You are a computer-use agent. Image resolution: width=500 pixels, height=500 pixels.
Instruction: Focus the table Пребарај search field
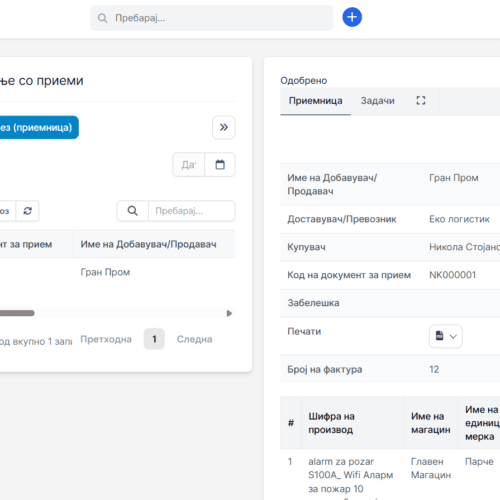click(192, 211)
